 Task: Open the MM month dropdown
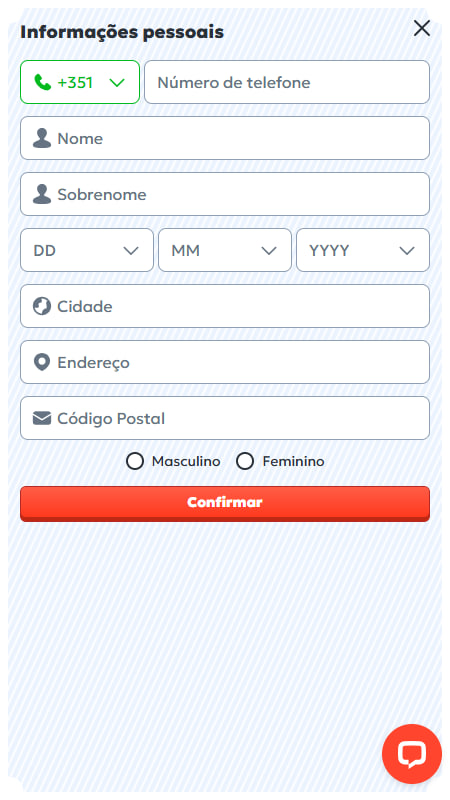click(x=225, y=250)
